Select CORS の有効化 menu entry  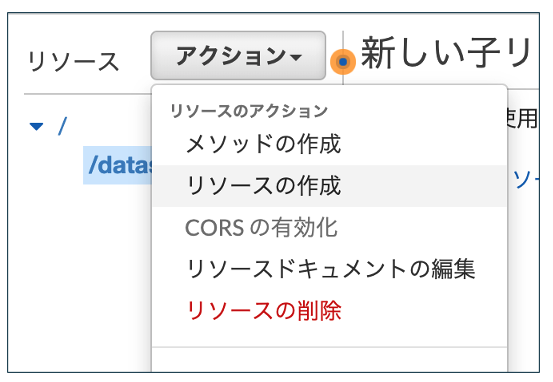(x=261, y=228)
